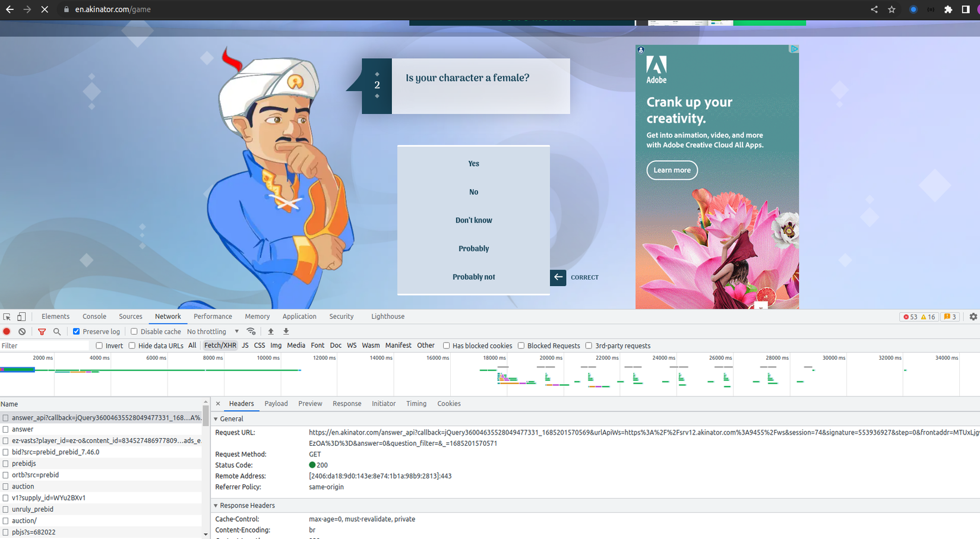The height and width of the screenshot is (539, 980).
Task: Open the issues counter showing 3
Action: [950, 317]
